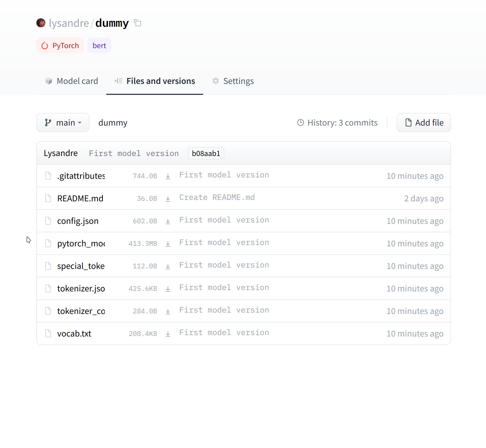Click the download icon for config.json

(168, 221)
